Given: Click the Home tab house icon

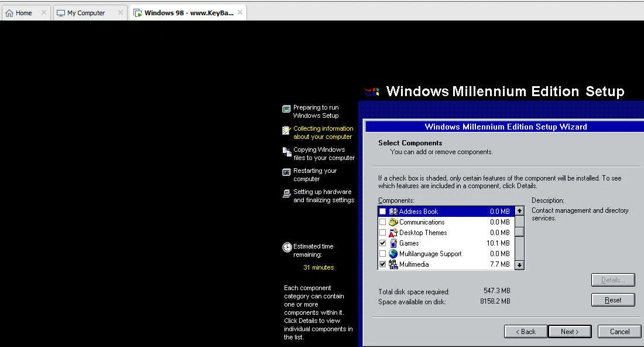Looking at the screenshot, I should (x=9, y=13).
